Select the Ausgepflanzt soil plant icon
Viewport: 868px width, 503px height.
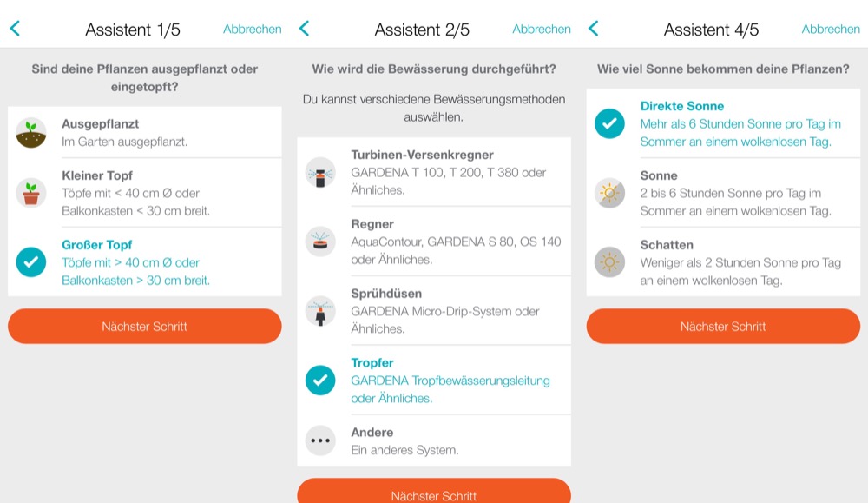31,133
